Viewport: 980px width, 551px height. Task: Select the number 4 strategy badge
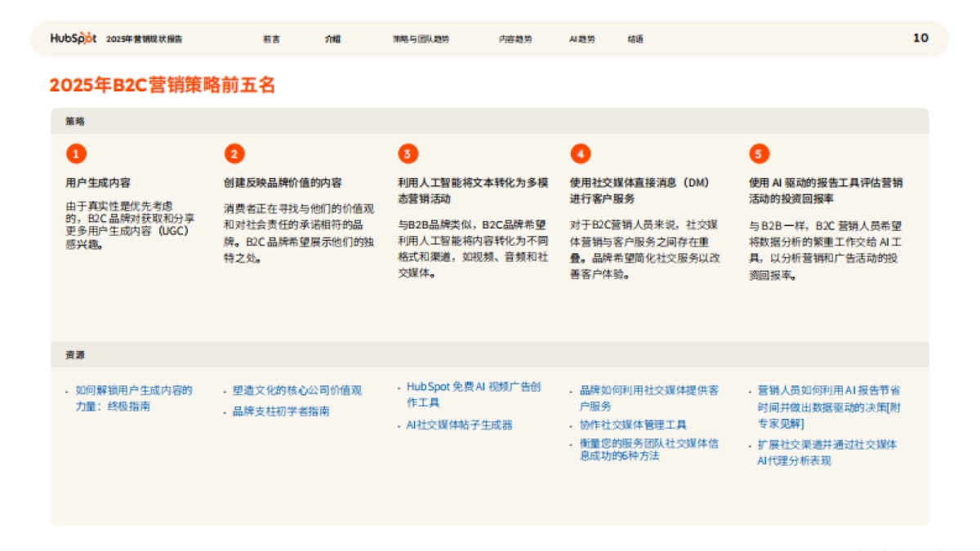click(x=580, y=153)
